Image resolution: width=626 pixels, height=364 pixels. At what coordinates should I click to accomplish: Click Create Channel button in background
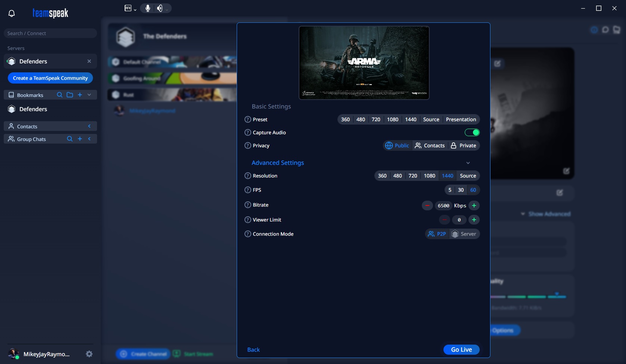pos(143,354)
